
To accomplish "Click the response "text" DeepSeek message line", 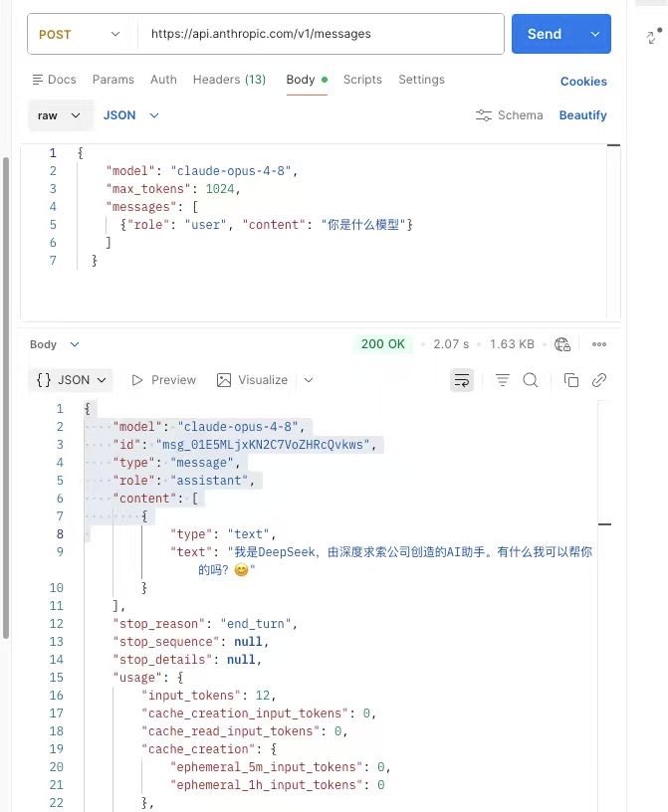I will pos(381,561).
